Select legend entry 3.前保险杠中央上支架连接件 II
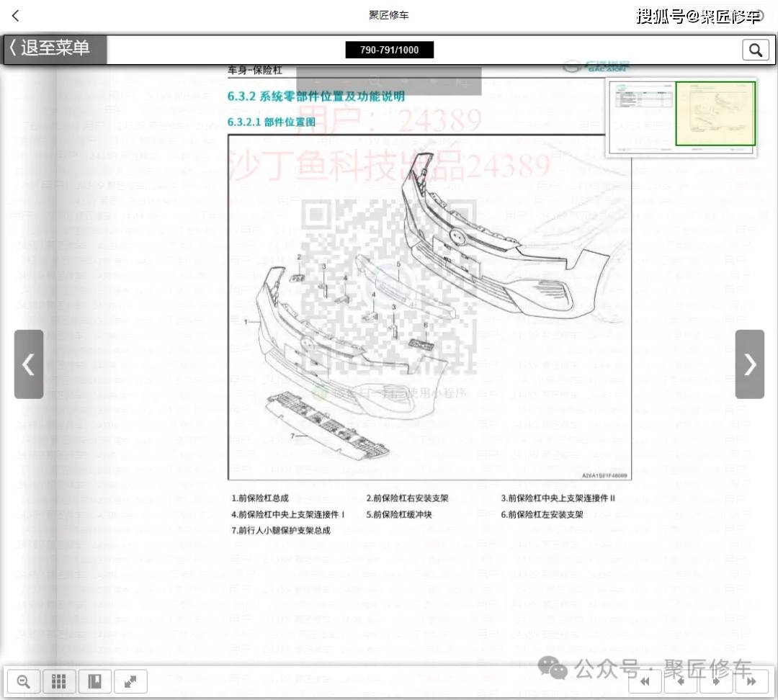Screen dimensions: 778x700 pos(558,498)
